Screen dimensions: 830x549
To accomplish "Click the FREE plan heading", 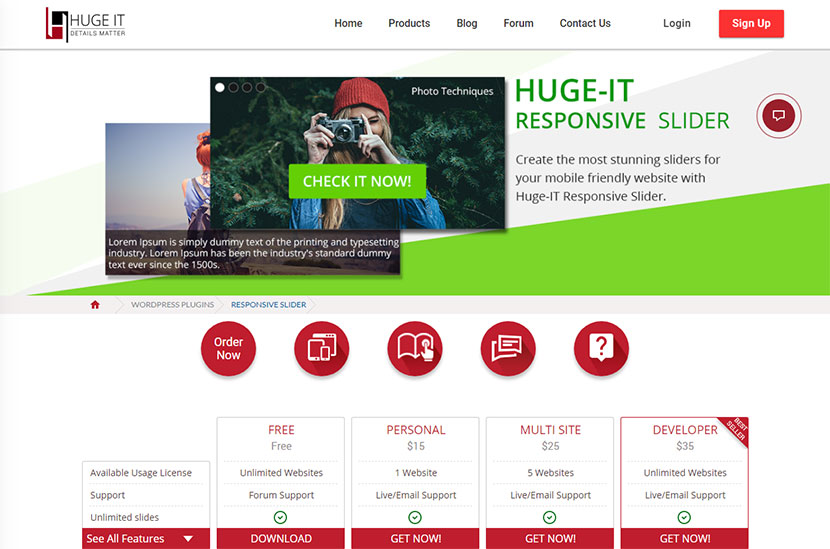I will [x=281, y=430].
